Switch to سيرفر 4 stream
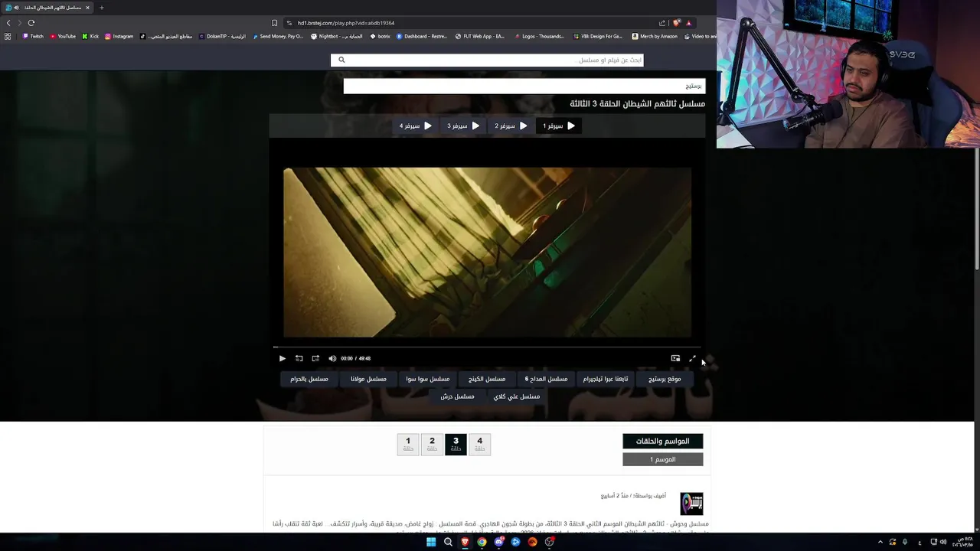Screen dimensions: 980x551 [x=416, y=126]
